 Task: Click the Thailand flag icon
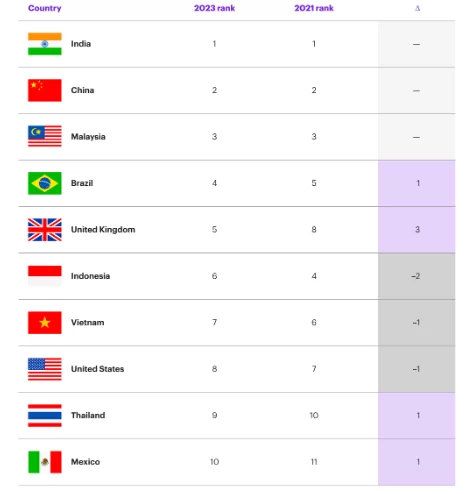45,415
